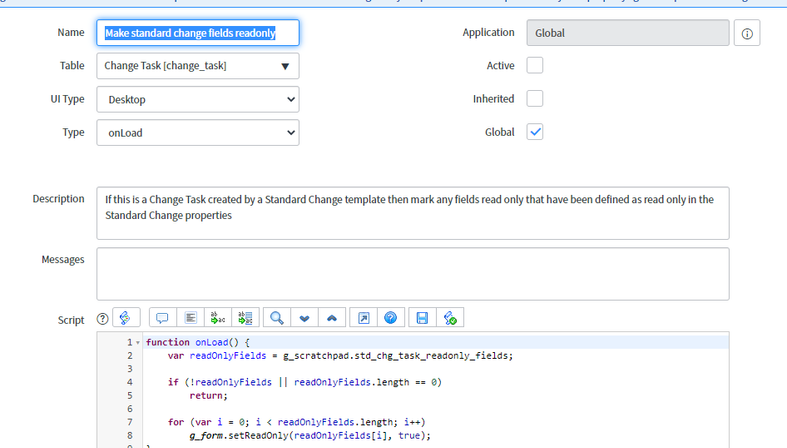Click the Messages field label
This screenshot has height=448, width=787.
click(x=63, y=259)
